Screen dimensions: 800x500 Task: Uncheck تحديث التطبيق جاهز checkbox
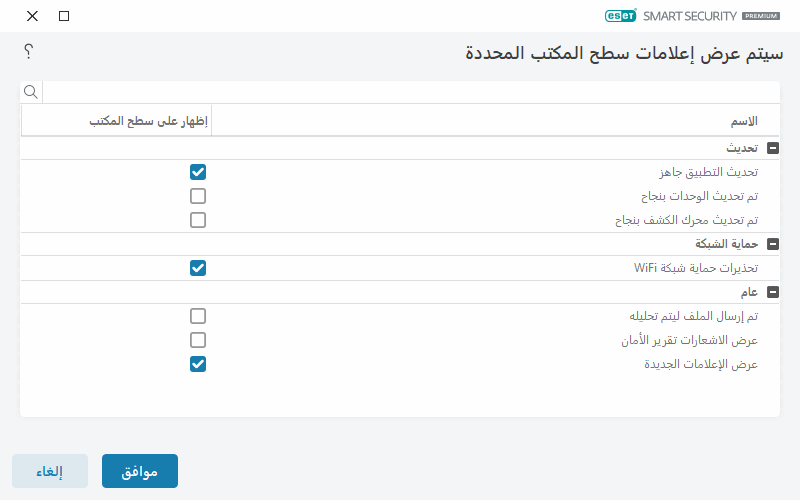(x=198, y=172)
